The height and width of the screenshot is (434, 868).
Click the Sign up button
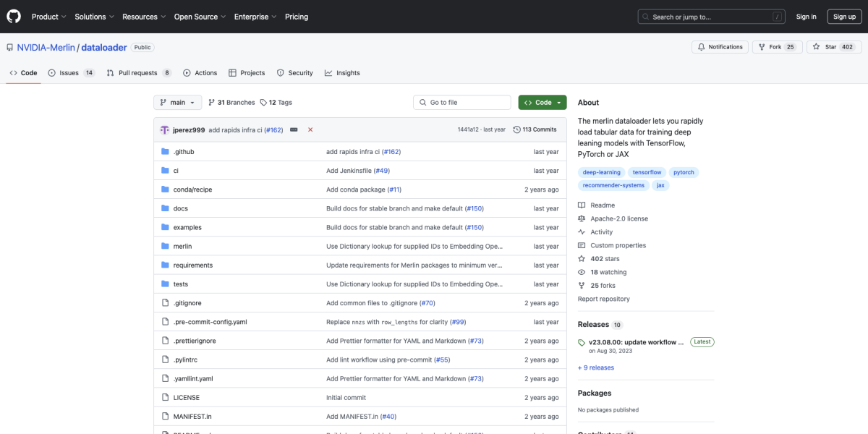tap(844, 17)
